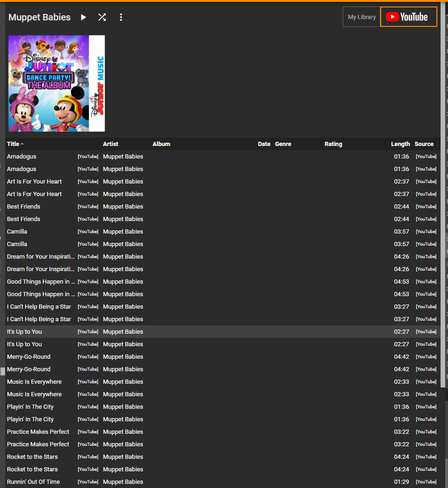Sort tracks by the Artist column
The image size is (448, 488).
[x=110, y=144]
